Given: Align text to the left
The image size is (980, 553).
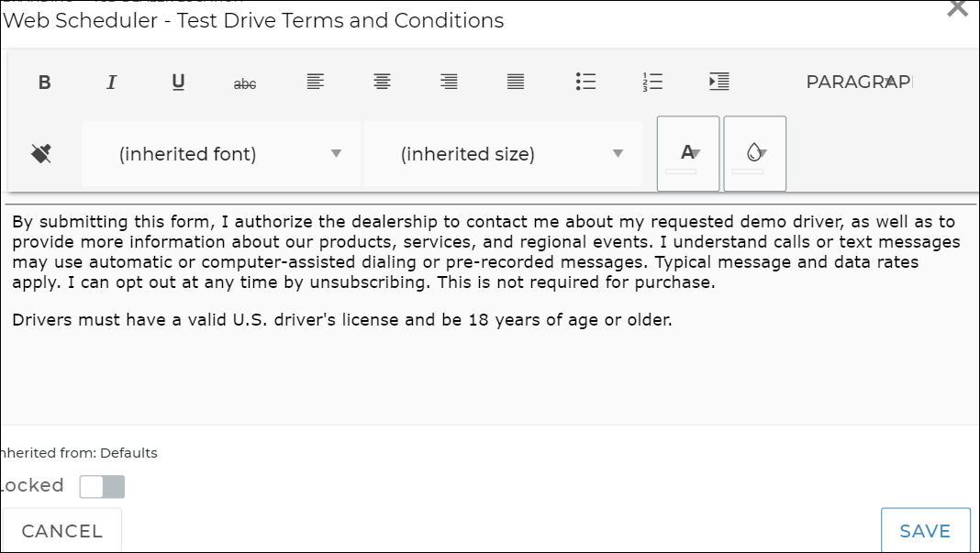Looking at the screenshot, I should tap(315, 83).
